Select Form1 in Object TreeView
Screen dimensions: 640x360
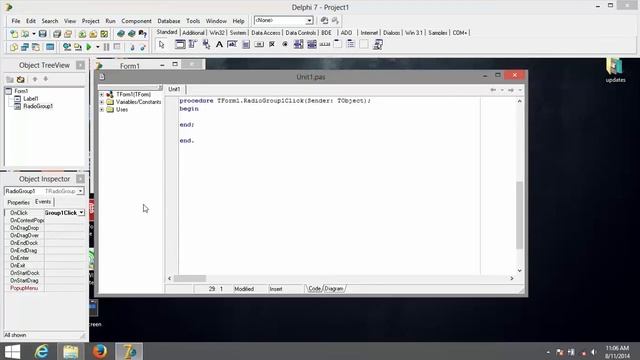click(x=21, y=91)
